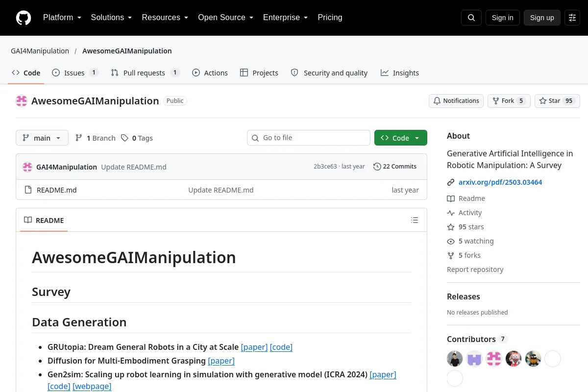Viewport: 588px width, 392px height.
Task: Open the GitHub logo homepage link
Action: tap(24, 18)
